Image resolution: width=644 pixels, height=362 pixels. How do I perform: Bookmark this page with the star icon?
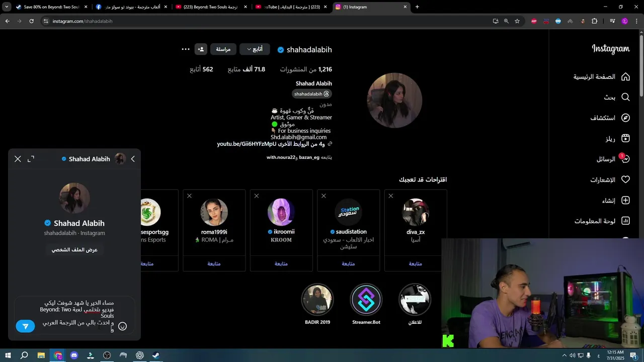click(517, 21)
